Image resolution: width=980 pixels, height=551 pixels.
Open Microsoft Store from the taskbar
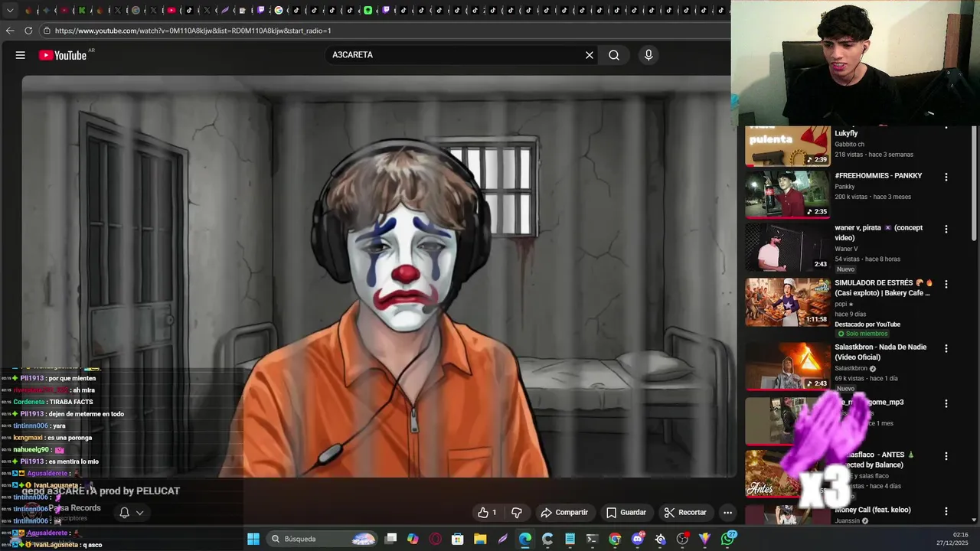pos(458,539)
